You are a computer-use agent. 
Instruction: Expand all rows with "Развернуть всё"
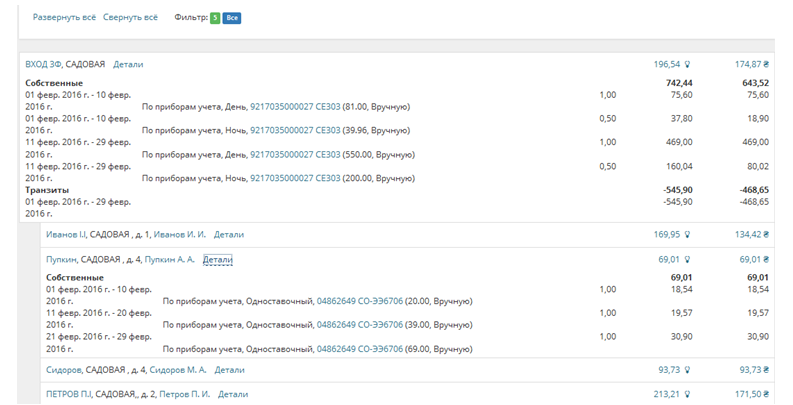[x=65, y=18]
